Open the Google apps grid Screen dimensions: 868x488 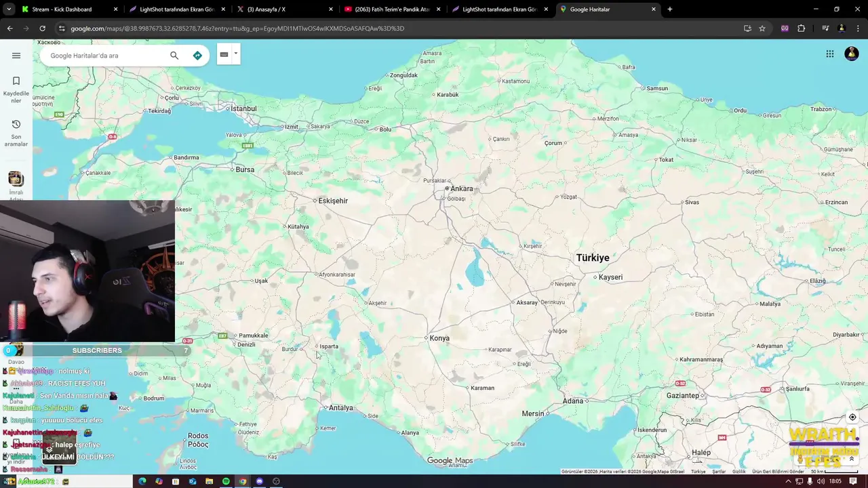click(x=830, y=54)
